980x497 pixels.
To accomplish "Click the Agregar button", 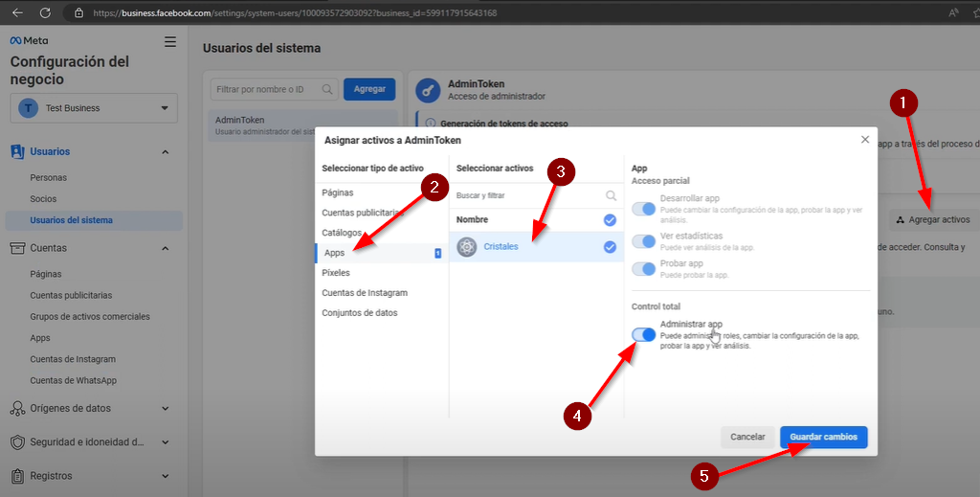I will pyautogui.click(x=369, y=89).
